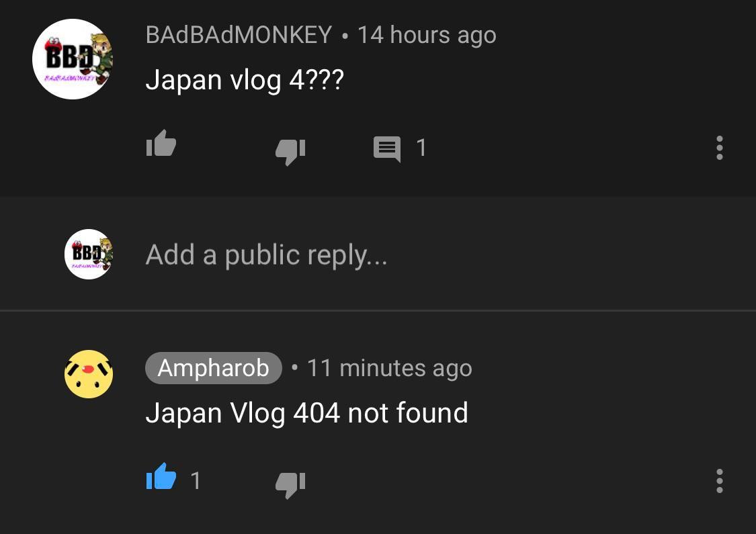The height and width of the screenshot is (534, 756).
Task: Dislike Ampharob's '404 not found' reply
Action: (x=290, y=485)
